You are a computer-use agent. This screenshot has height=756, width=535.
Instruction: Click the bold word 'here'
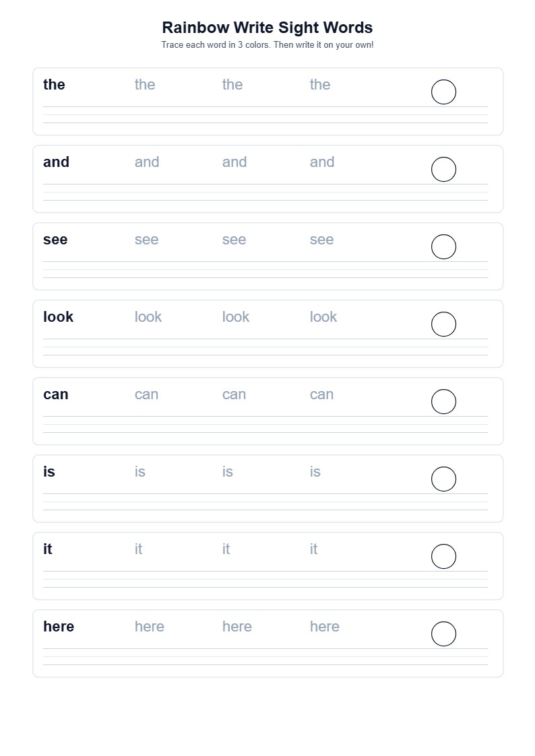pos(59,626)
